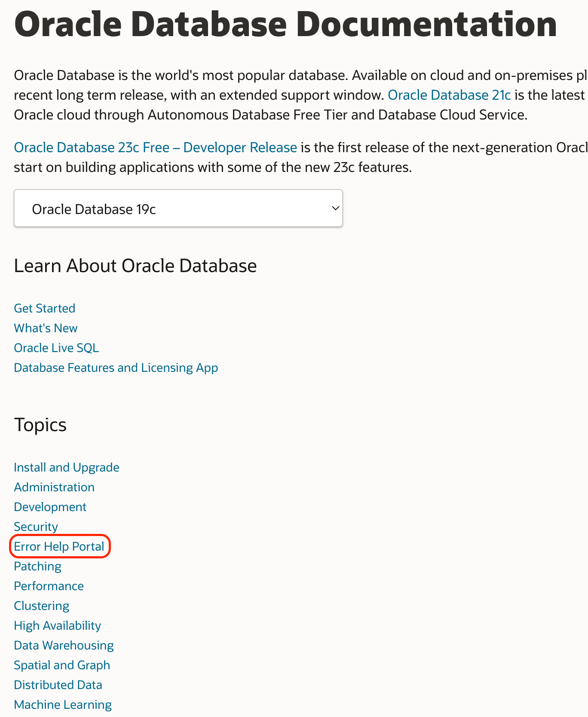The width and height of the screenshot is (588, 717).
Task: Open the Machine Learning topic
Action: click(63, 705)
